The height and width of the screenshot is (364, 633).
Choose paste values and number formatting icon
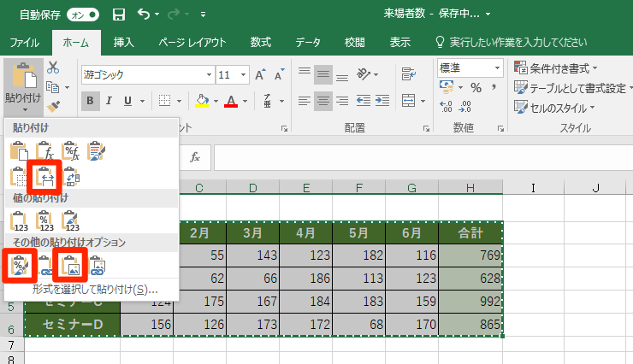click(x=44, y=221)
